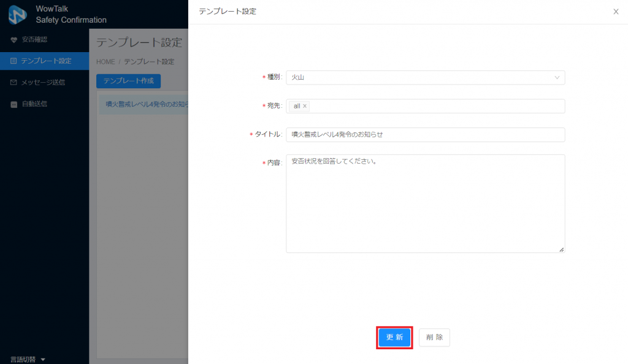The width and height of the screenshot is (628, 364).
Task: Click the envelope icon beside メッセージ送信
Action: tap(13, 82)
